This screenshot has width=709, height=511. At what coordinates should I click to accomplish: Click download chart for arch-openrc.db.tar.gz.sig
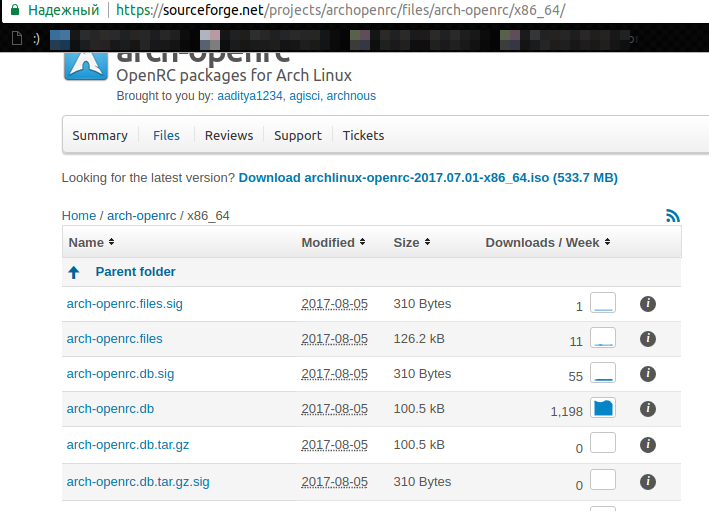click(x=603, y=480)
